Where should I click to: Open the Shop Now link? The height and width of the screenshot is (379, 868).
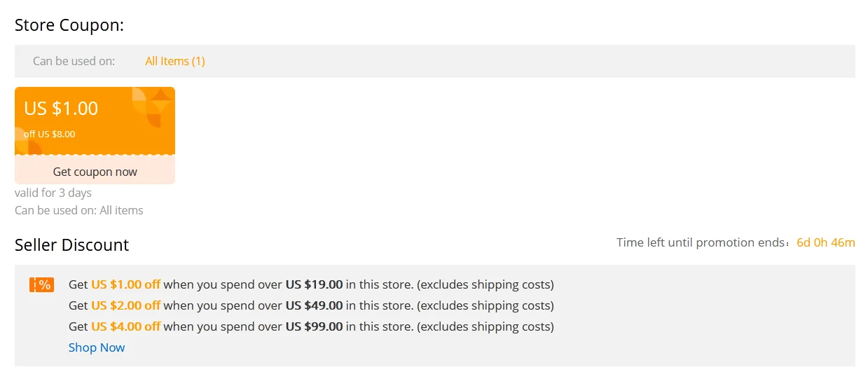click(x=97, y=347)
